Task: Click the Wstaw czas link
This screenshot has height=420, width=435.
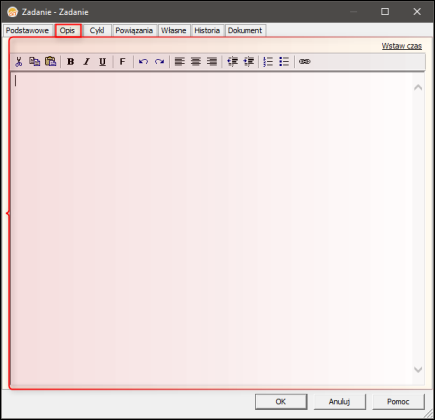Action: (x=402, y=46)
